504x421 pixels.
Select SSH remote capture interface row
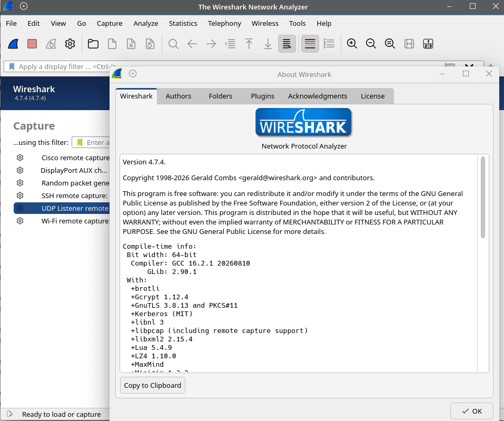[62, 195]
